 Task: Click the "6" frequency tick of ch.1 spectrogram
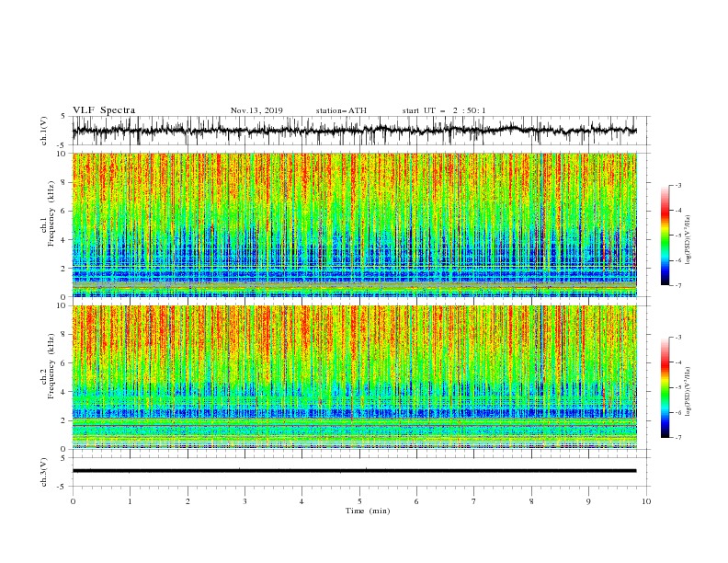click(x=64, y=211)
